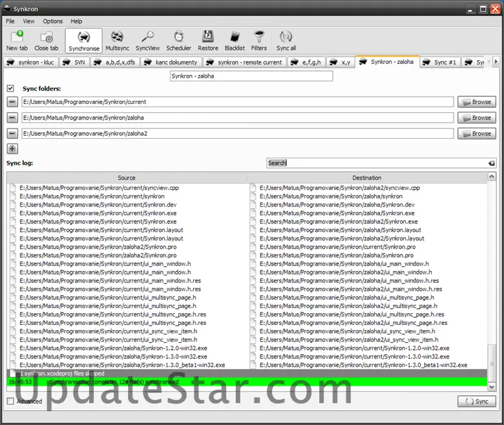Screen dimensions: 504x425
Task: Open the Scheduler
Action: [x=179, y=41]
